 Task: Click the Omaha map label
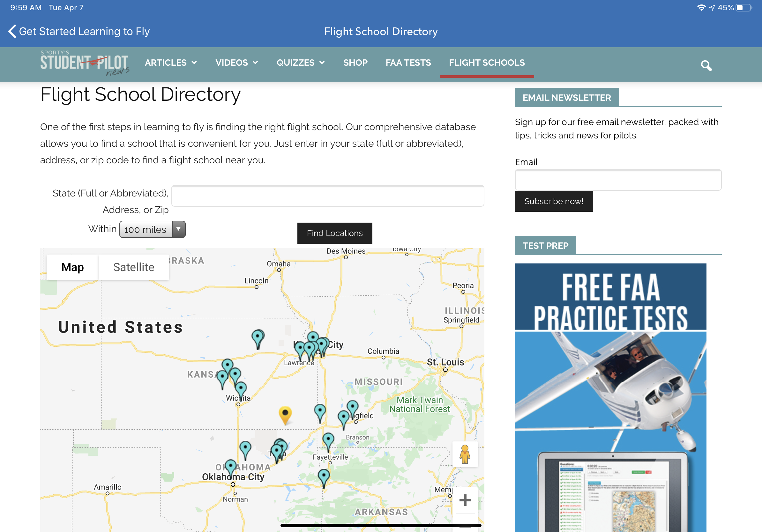(279, 264)
